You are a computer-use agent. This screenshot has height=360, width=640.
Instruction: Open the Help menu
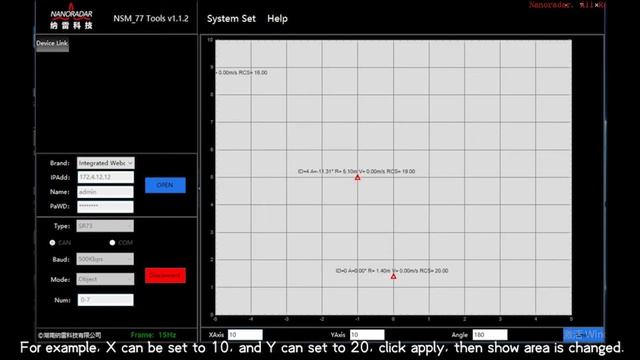click(x=277, y=19)
